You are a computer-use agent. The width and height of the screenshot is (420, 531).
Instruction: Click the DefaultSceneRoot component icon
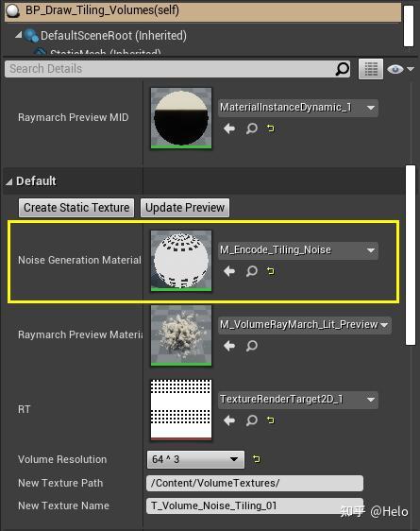tap(31, 36)
